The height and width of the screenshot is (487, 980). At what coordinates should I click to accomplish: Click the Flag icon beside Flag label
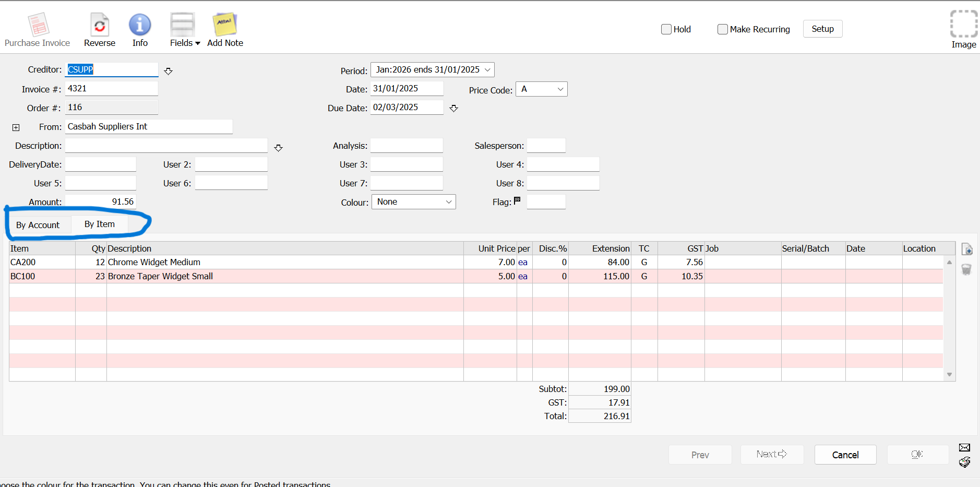coord(517,200)
